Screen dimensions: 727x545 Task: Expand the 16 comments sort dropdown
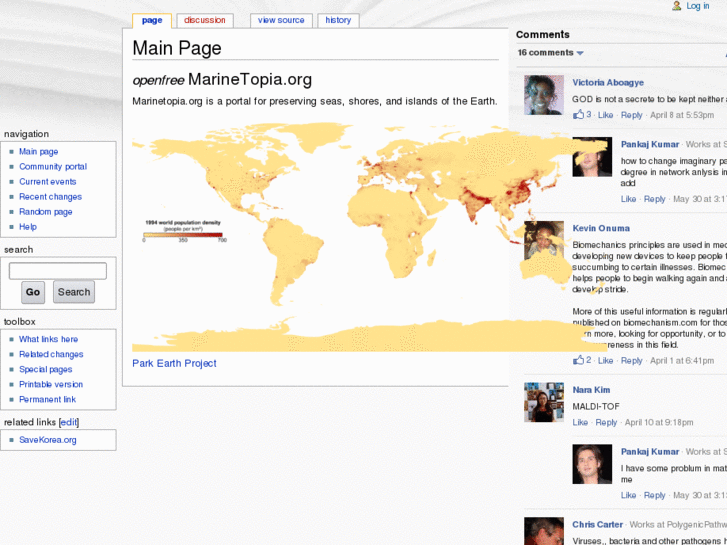coord(550,53)
